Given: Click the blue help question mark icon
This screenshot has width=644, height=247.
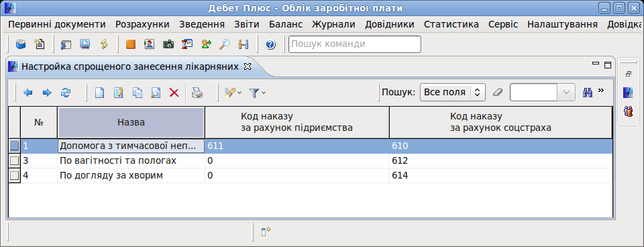Looking at the screenshot, I should [270, 44].
